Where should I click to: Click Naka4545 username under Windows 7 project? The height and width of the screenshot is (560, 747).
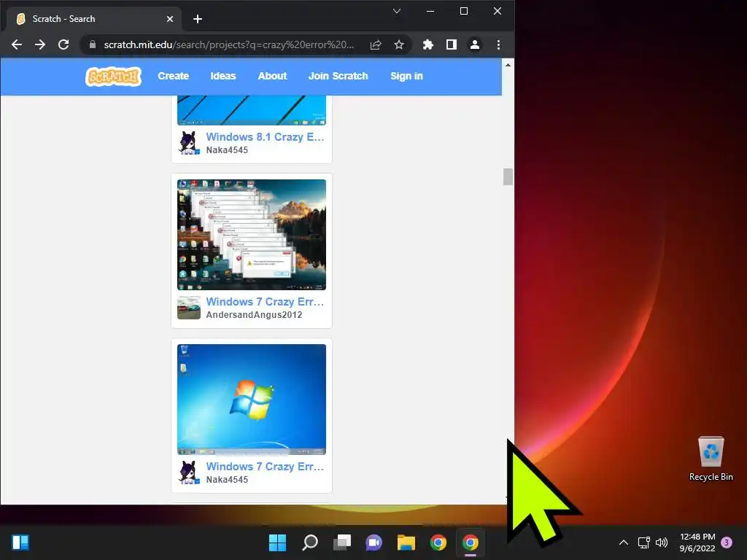(227, 480)
